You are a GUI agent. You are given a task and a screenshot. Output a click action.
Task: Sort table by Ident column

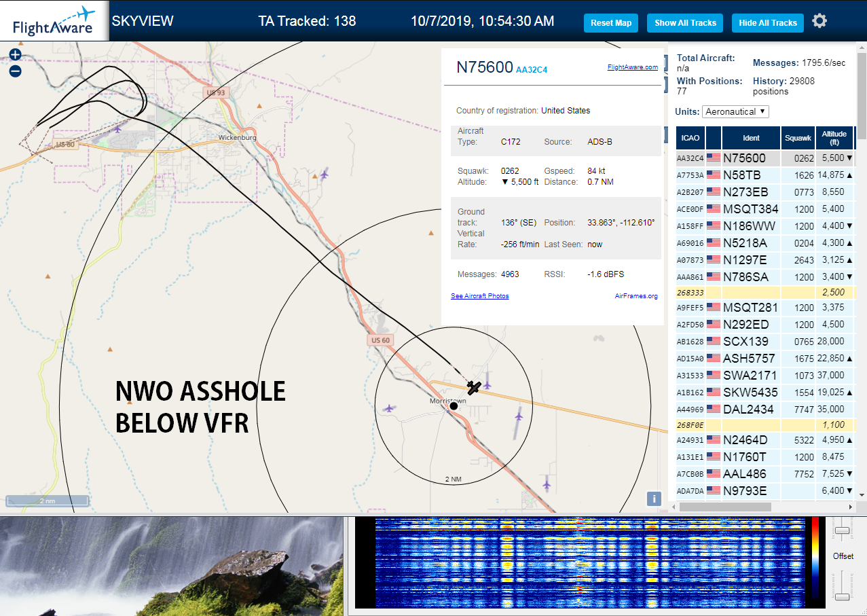(x=751, y=138)
